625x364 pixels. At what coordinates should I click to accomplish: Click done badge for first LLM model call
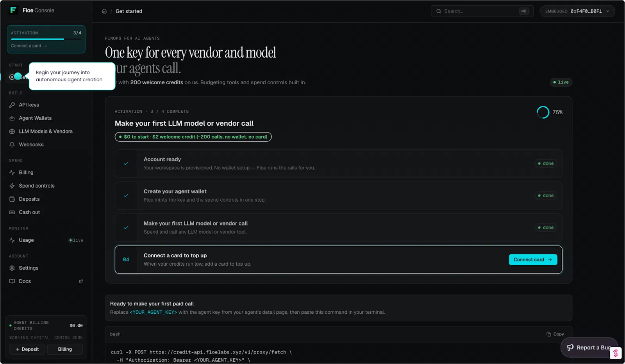(546, 227)
